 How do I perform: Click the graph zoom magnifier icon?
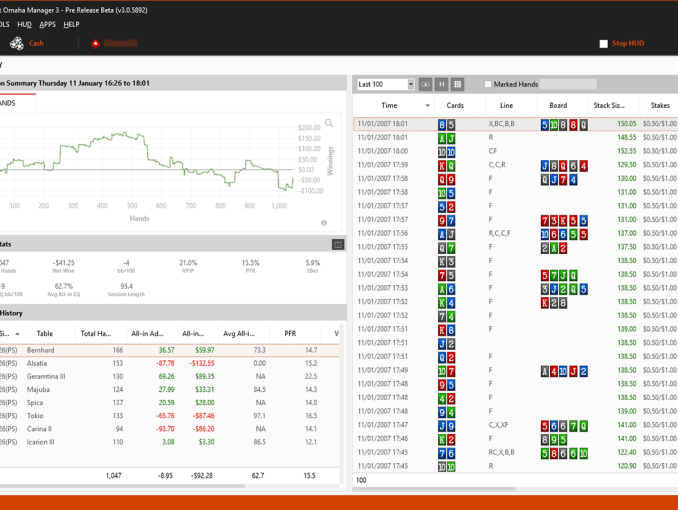click(329, 124)
